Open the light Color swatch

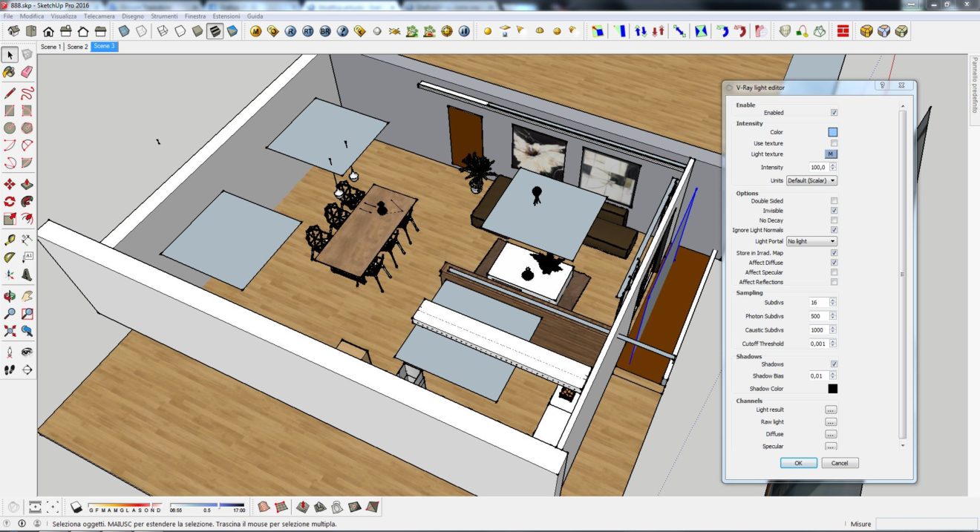click(833, 132)
